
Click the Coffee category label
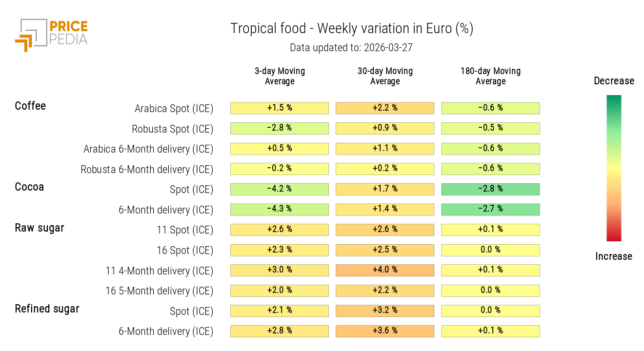30,106
